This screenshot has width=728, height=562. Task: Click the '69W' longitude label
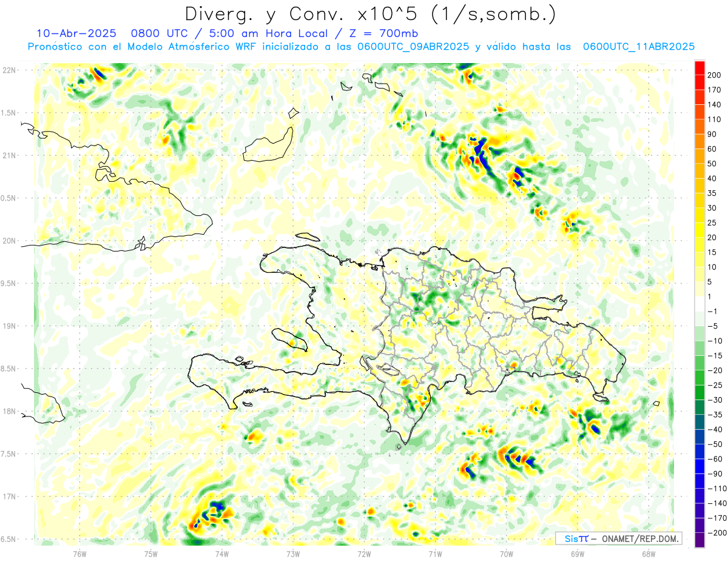578,554
